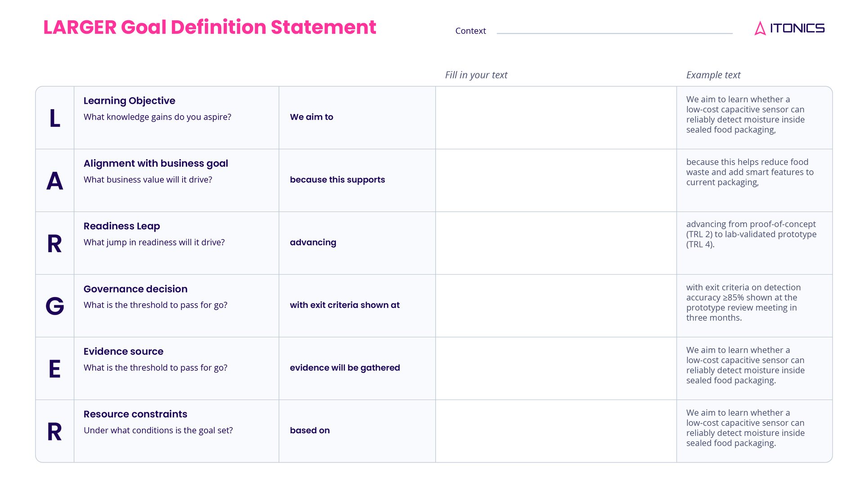Click the large letter G cell
This screenshot has width=868, height=498.
pos(55,306)
